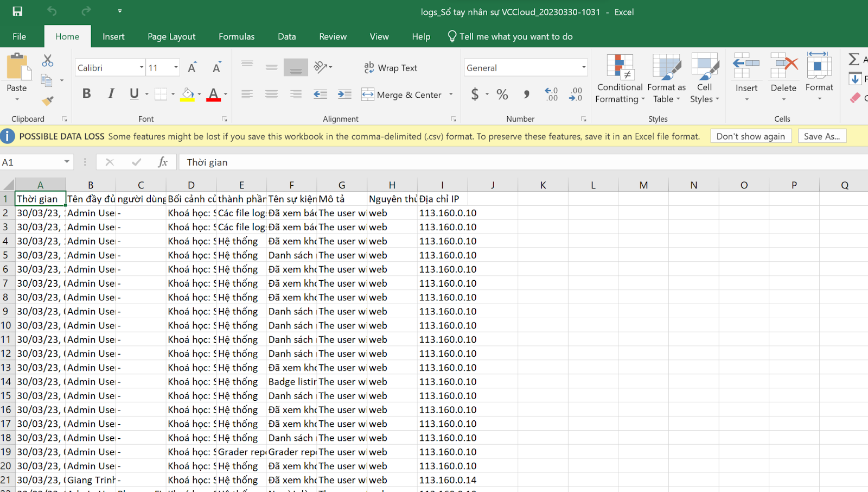The image size is (868, 492).
Task: Switch to the Review tab
Action: pyautogui.click(x=333, y=36)
